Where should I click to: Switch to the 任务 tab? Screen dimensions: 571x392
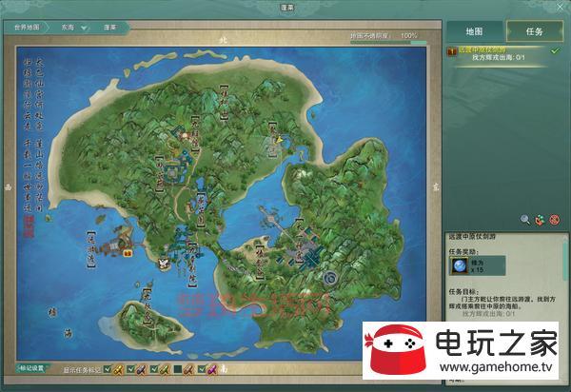click(x=535, y=31)
